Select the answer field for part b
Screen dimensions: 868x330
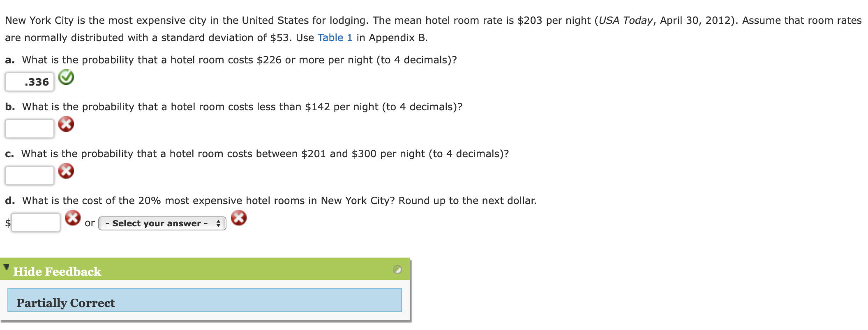[29, 128]
